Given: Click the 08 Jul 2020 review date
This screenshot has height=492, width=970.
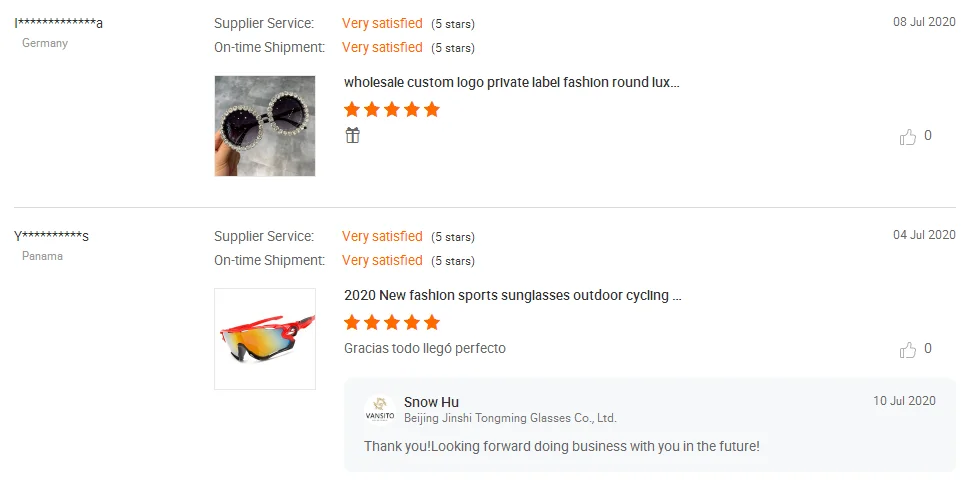Looking at the screenshot, I should tap(924, 22).
